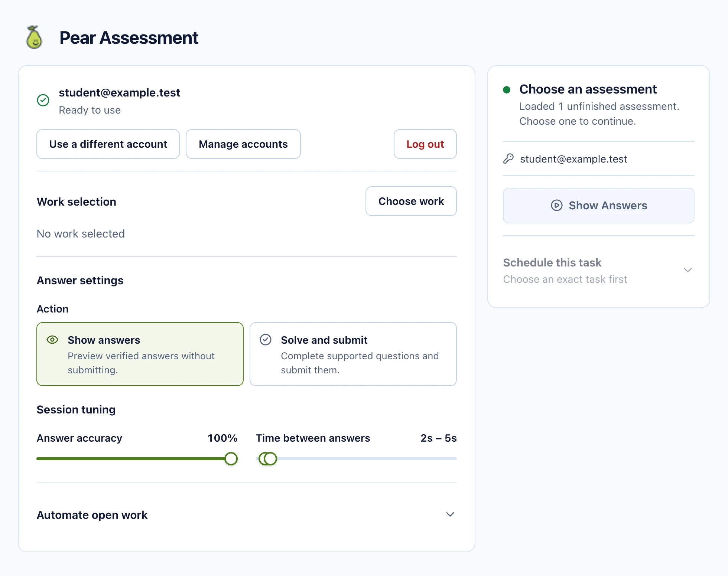Open Manage accounts
This screenshot has width=728, height=576.
243,144
